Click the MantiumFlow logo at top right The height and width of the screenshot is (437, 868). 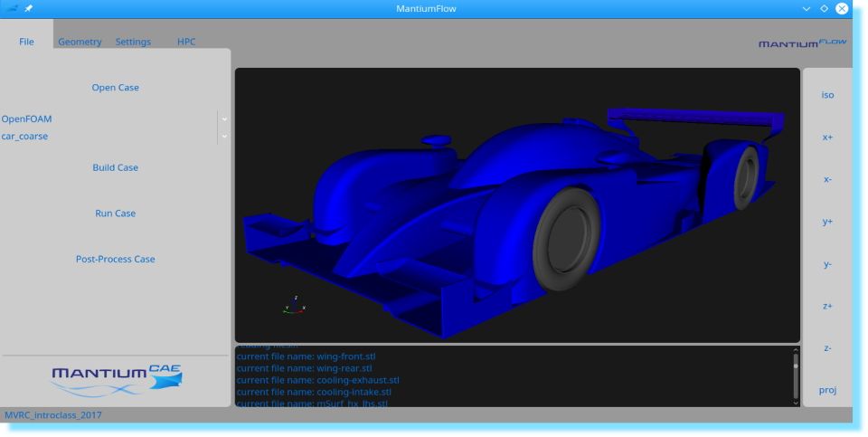click(803, 43)
